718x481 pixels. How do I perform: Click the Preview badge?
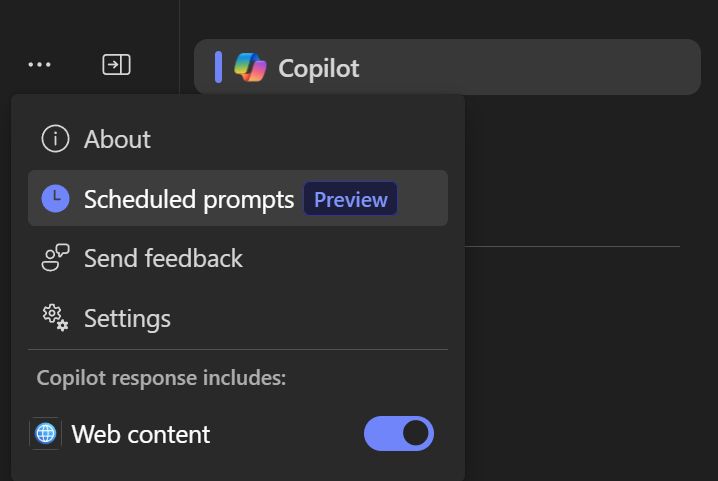tap(350, 199)
